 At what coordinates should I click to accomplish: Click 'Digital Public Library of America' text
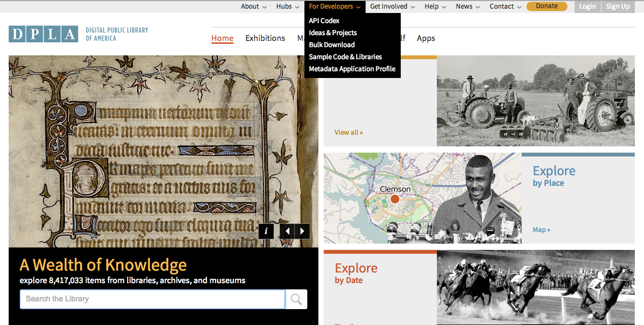coord(117,34)
